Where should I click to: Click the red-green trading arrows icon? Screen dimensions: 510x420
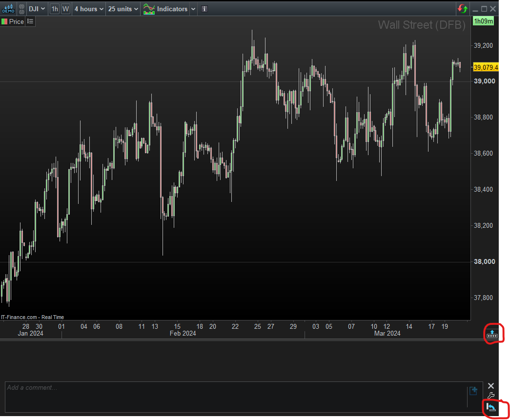(x=463, y=9)
